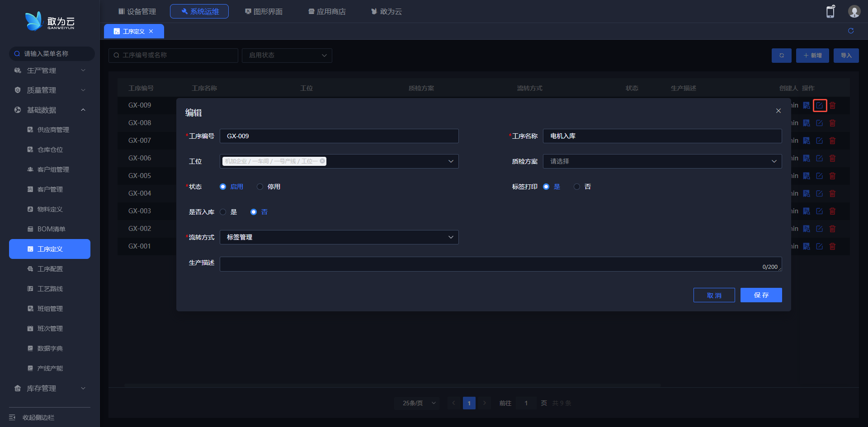Click the 取消 button

tap(714, 295)
